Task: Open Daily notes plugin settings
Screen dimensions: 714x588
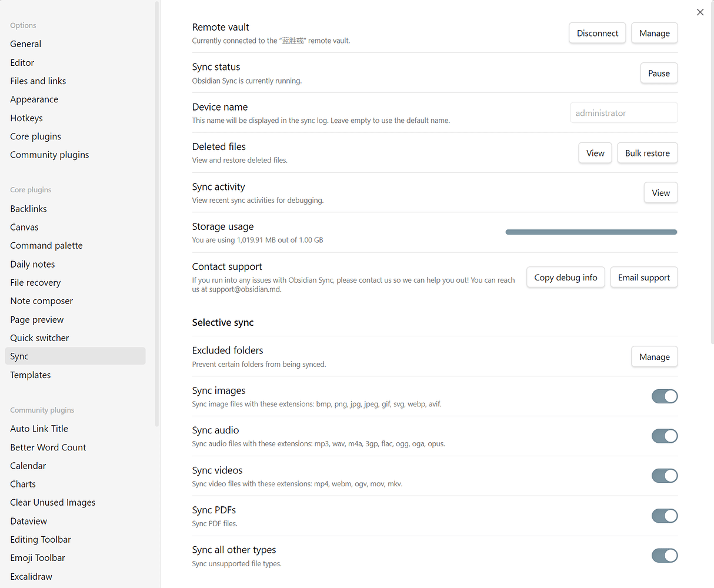Action: 32,263
